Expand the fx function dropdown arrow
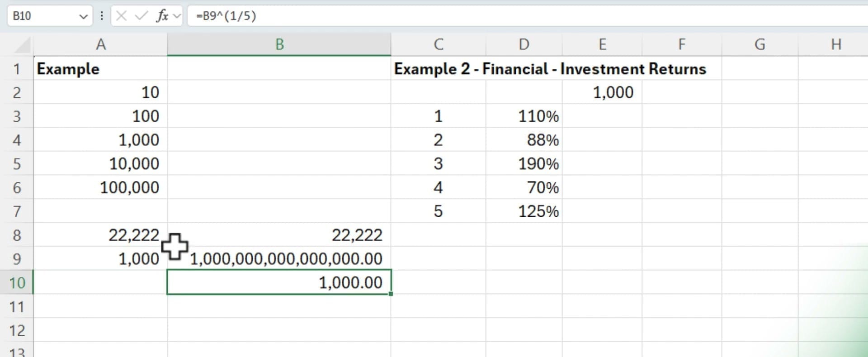Viewport: 868px width, 357px height. (x=177, y=16)
